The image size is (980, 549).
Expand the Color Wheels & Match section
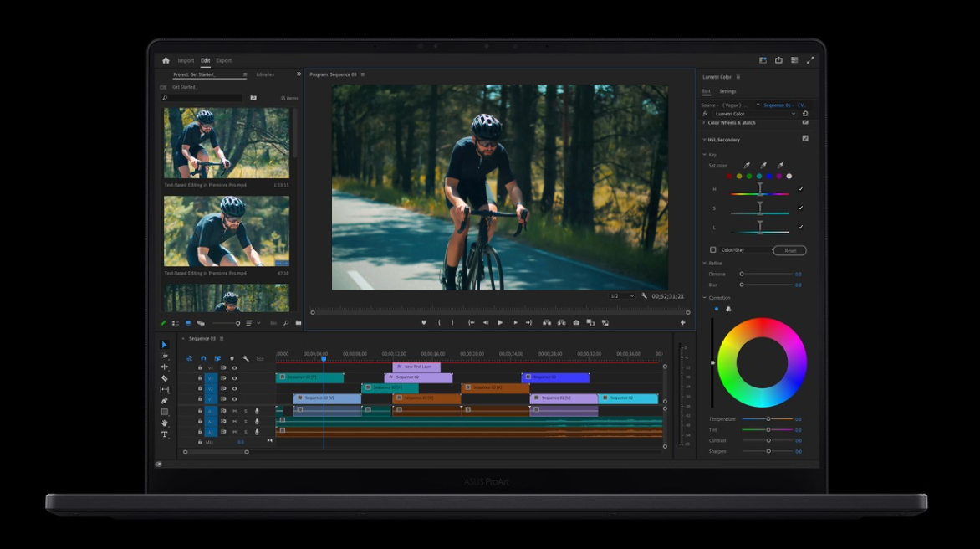coord(704,123)
